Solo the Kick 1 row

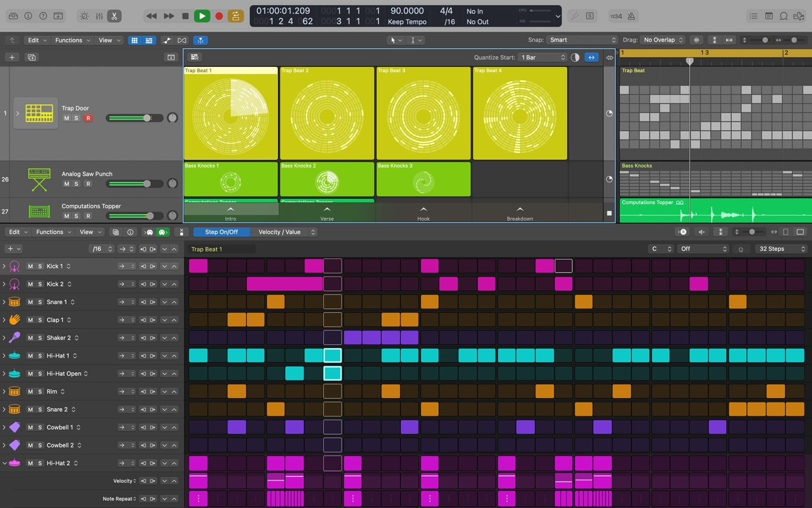[40, 267]
